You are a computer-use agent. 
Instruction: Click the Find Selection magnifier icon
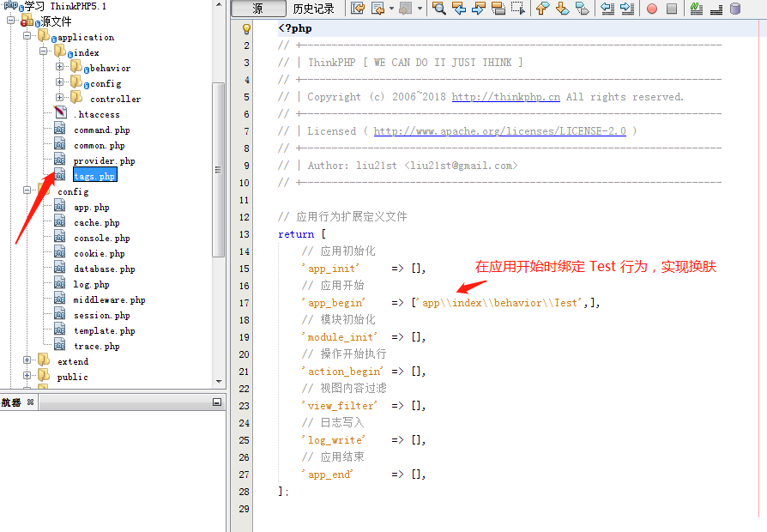point(438,9)
